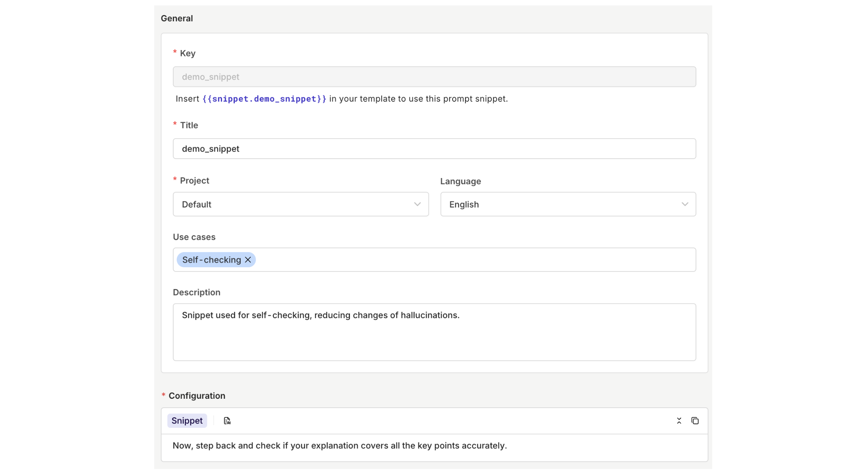Collapse the Configuration snippet editor
Viewport: 868px width, 474px height.
(679, 421)
